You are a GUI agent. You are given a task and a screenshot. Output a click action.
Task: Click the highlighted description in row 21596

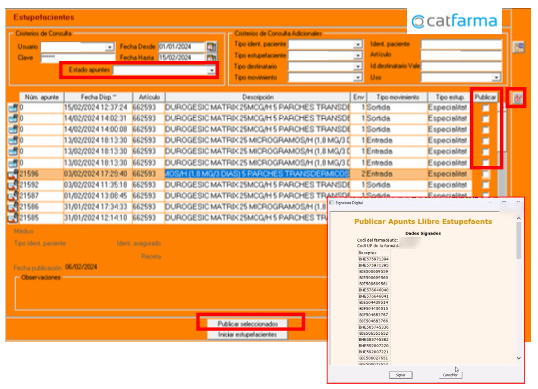[x=257, y=174]
